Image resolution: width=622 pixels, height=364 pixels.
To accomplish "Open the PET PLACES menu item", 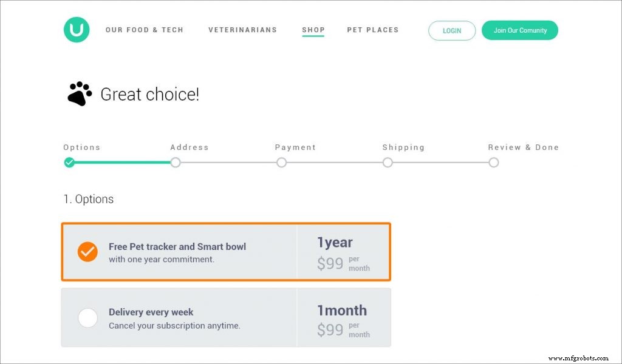I will click(x=372, y=30).
